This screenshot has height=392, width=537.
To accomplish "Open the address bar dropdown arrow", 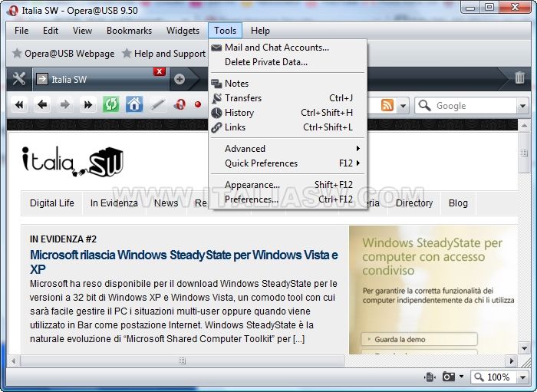I will click(x=403, y=106).
